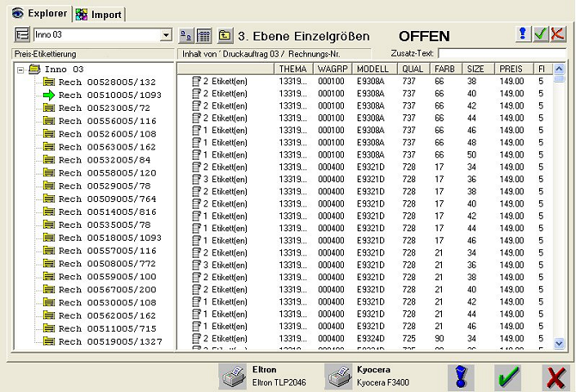Click the folder icon of Rech 00535005/78
576x392 pixels.
49,224
